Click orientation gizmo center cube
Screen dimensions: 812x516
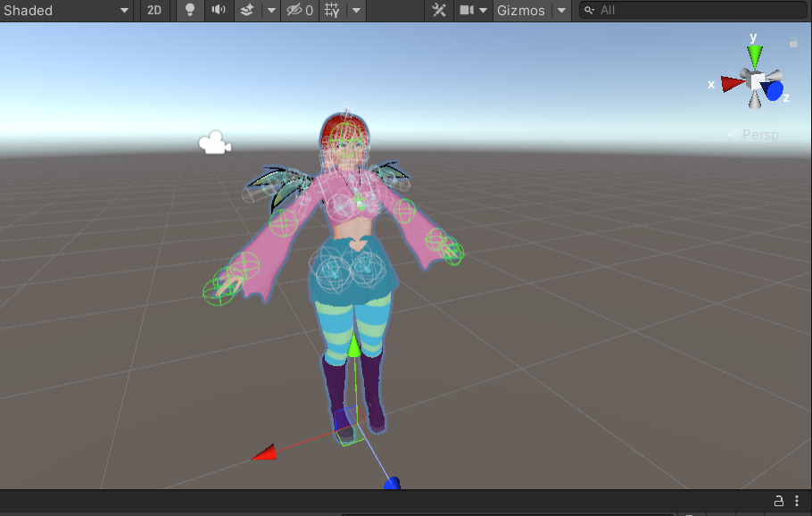tap(757, 81)
